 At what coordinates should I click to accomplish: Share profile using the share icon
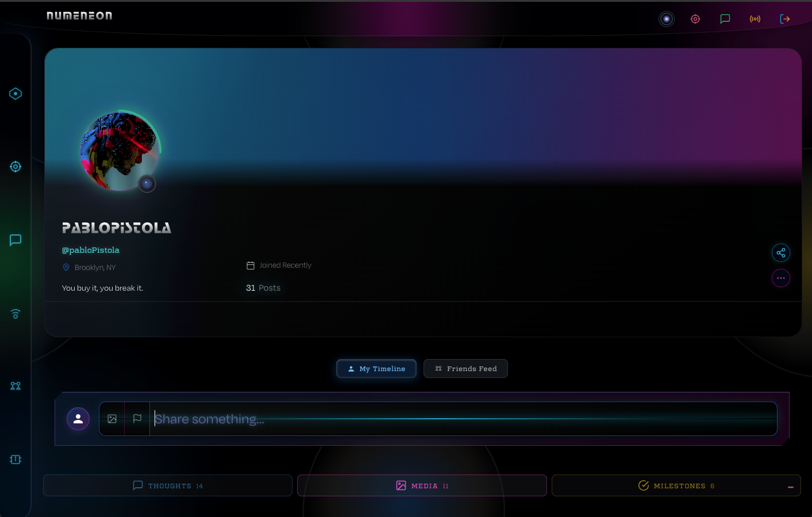point(781,253)
